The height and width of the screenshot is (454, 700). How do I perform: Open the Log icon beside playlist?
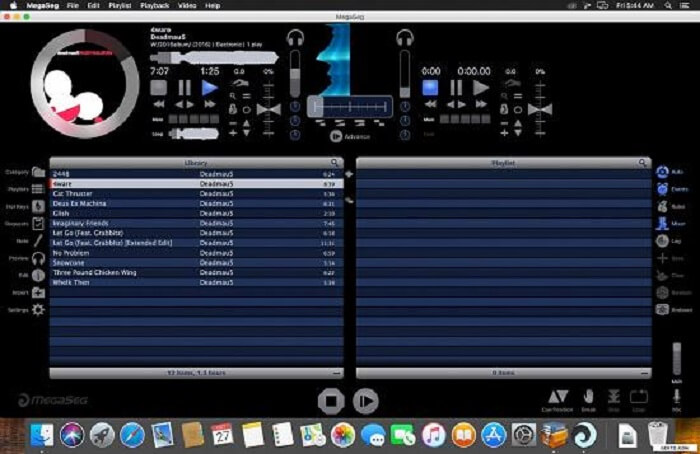coord(662,241)
